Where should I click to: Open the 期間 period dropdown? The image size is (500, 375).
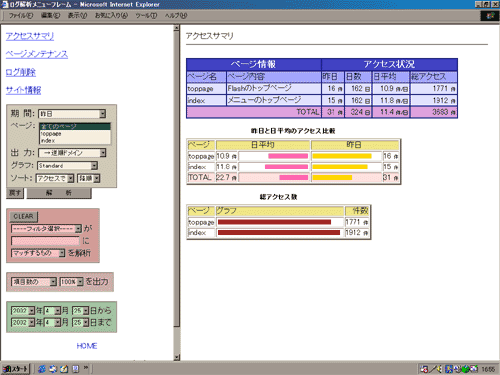coord(72,114)
